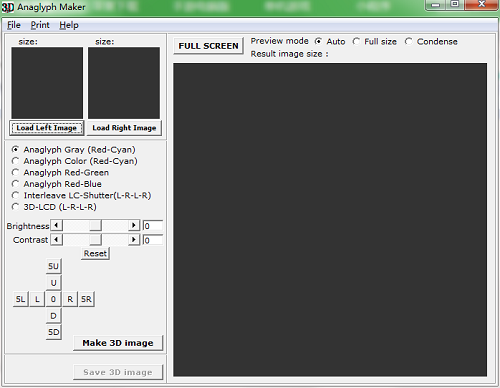
Task: Open the Help menu
Action: click(x=69, y=25)
